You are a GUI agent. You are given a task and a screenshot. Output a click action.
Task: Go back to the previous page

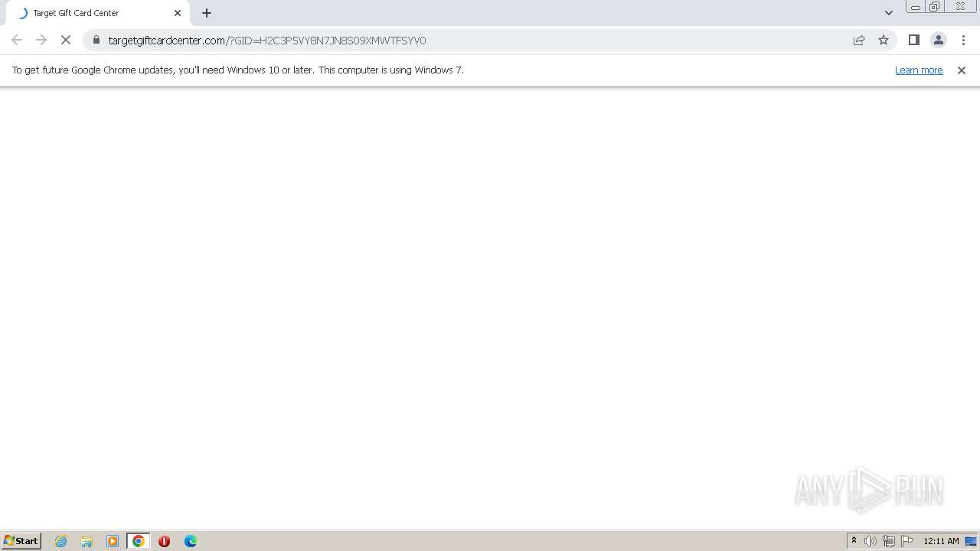pos(17,40)
